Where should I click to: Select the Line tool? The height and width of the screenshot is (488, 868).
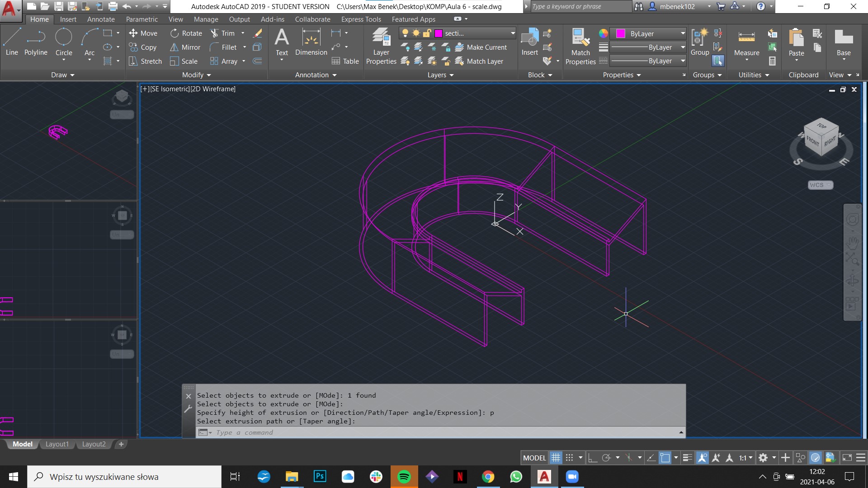click(x=12, y=42)
